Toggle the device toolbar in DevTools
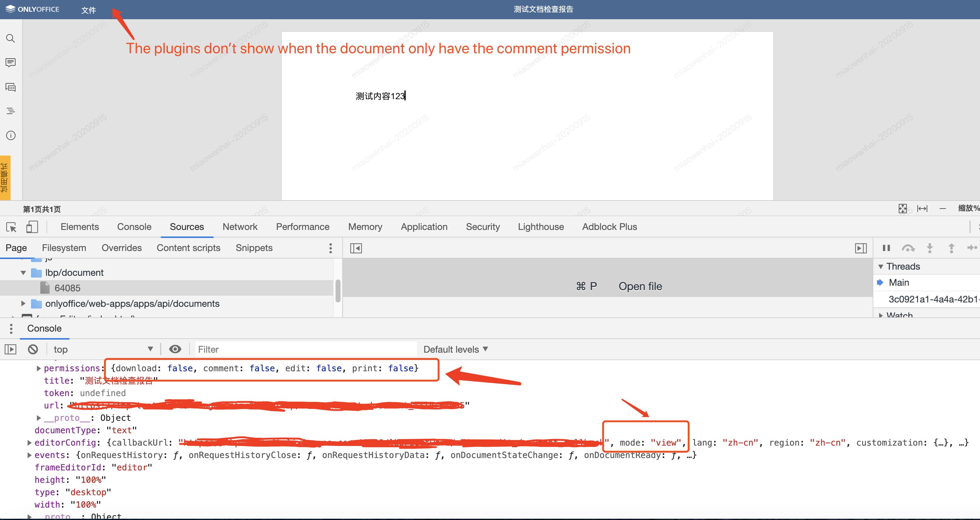 coord(32,227)
